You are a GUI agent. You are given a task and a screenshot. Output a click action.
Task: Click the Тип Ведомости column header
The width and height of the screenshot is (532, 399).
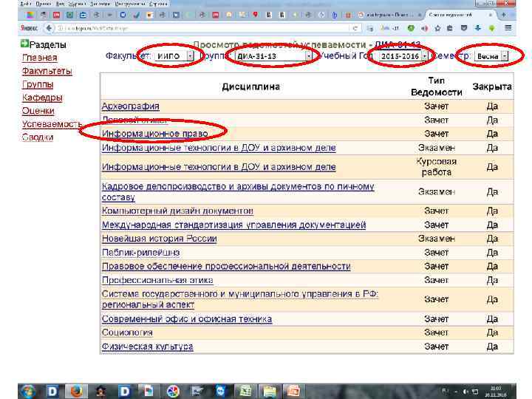tap(437, 86)
